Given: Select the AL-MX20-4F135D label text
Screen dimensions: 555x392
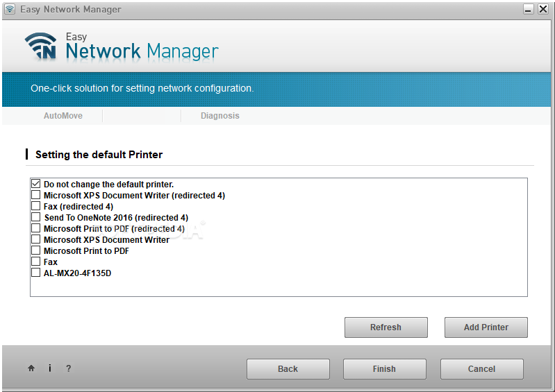Looking at the screenshot, I should point(78,273).
